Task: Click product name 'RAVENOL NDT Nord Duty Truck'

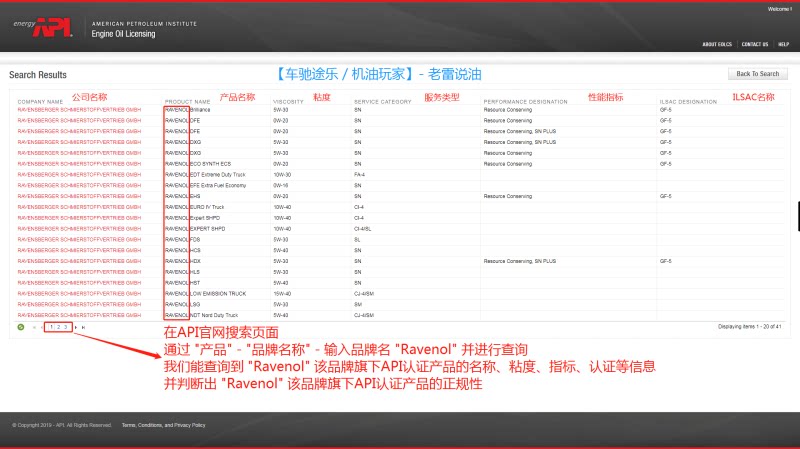Action: click(x=202, y=315)
